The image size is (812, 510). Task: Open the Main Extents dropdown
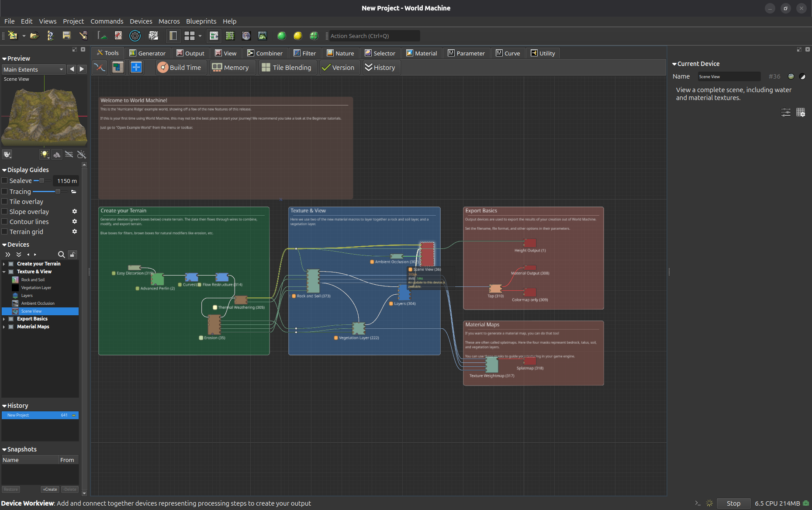tap(34, 69)
